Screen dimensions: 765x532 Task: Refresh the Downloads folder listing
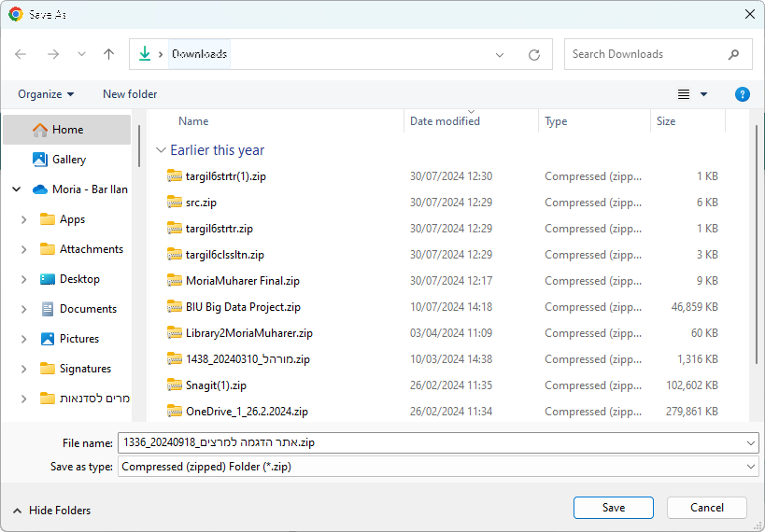[533, 54]
